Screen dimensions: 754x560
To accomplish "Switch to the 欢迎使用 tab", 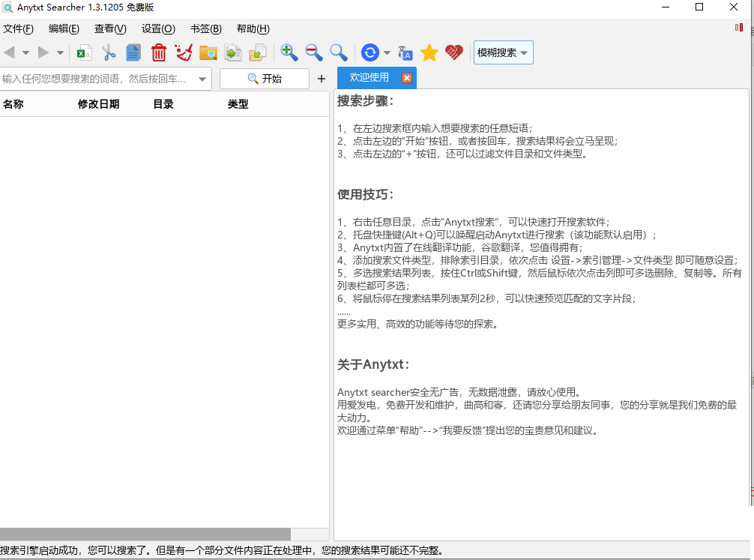I will click(370, 77).
